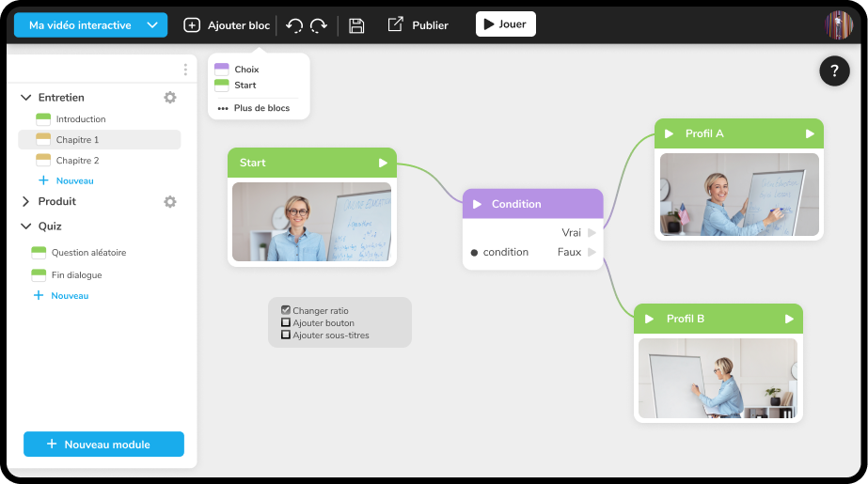Expand the Produit module

(x=25, y=202)
